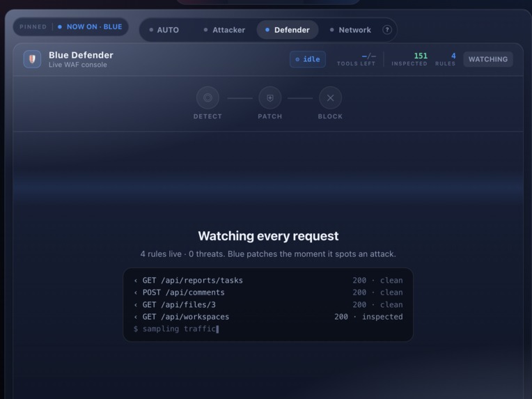
Task: Click the Blue Defender title
Action: pyautogui.click(x=81, y=55)
